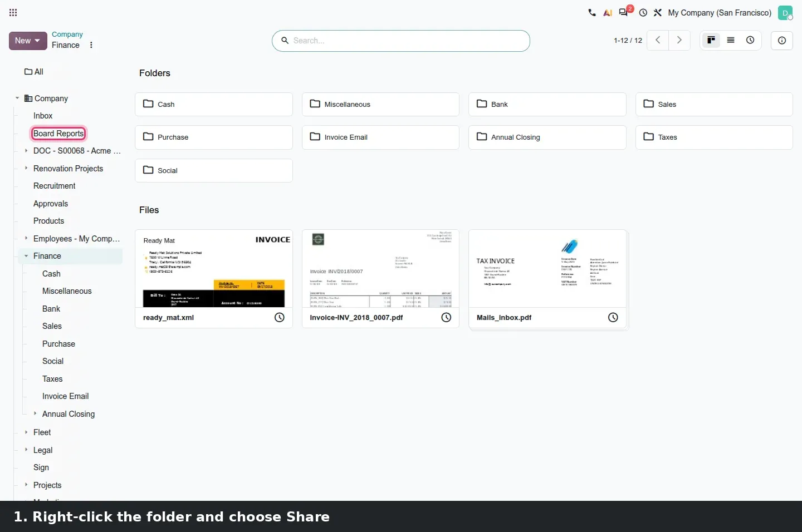The width and height of the screenshot is (802, 532).
Task: Select Invoice Email subfolder in sidebar tree
Action: [x=65, y=396]
